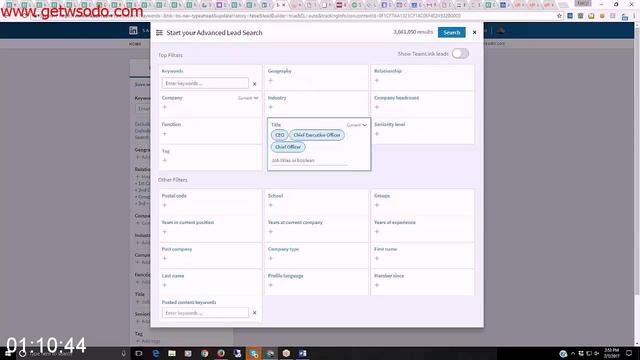Clear the Keywords field with its X icon
The height and width of the screenshot is (360, 640).
point(254,84)
